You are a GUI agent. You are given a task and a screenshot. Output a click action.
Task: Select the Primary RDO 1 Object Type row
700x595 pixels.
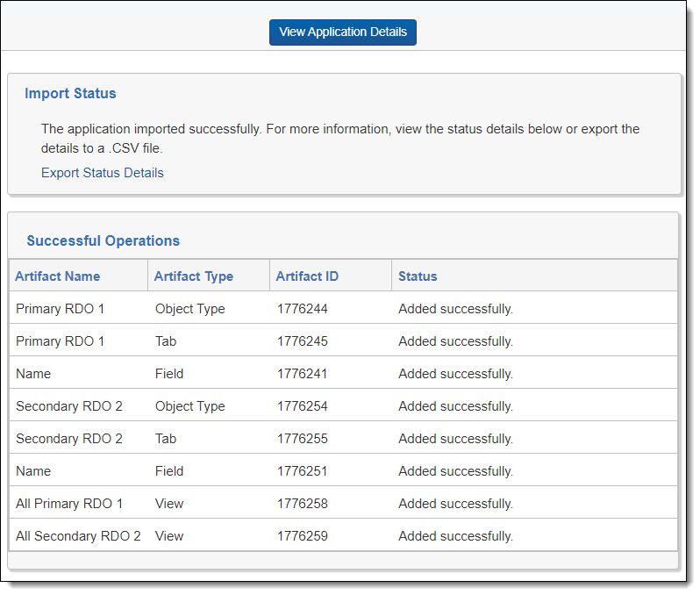tap(343, 308)
